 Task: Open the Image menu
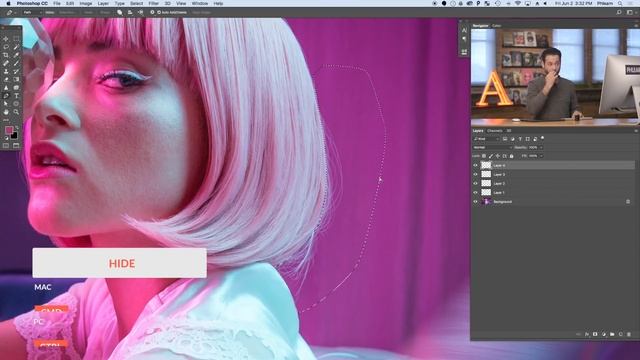click(x=86, y=3)
